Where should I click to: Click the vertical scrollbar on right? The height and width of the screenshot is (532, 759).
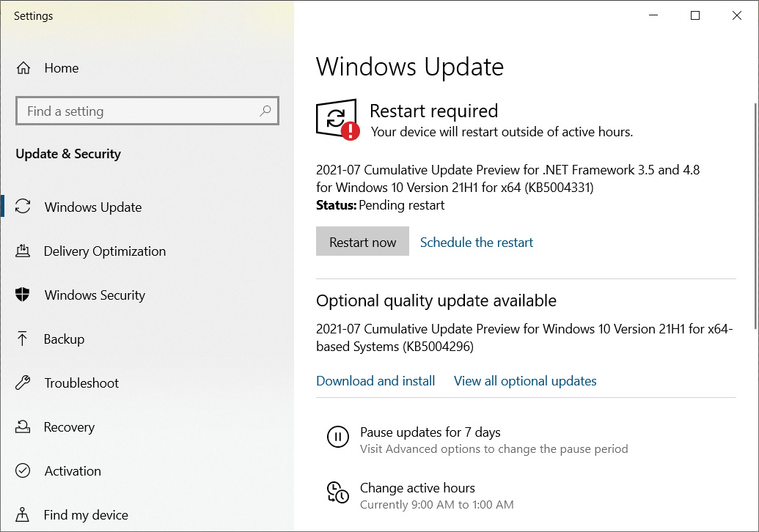(755, 216)
